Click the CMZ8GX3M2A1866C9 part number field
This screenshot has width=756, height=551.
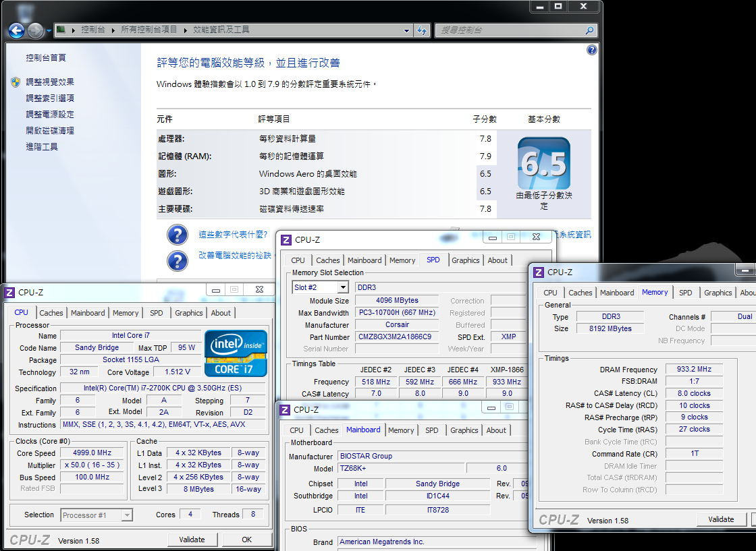398,337
